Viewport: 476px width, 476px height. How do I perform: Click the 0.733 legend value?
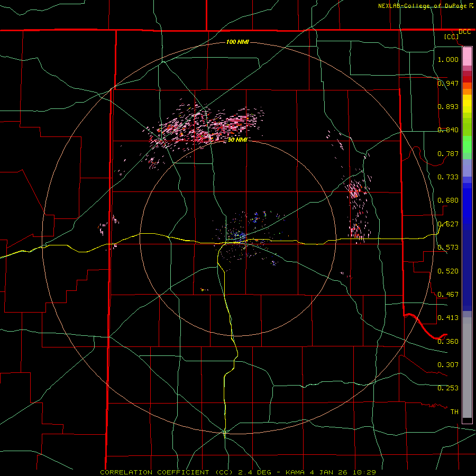(x=448, y=177)
